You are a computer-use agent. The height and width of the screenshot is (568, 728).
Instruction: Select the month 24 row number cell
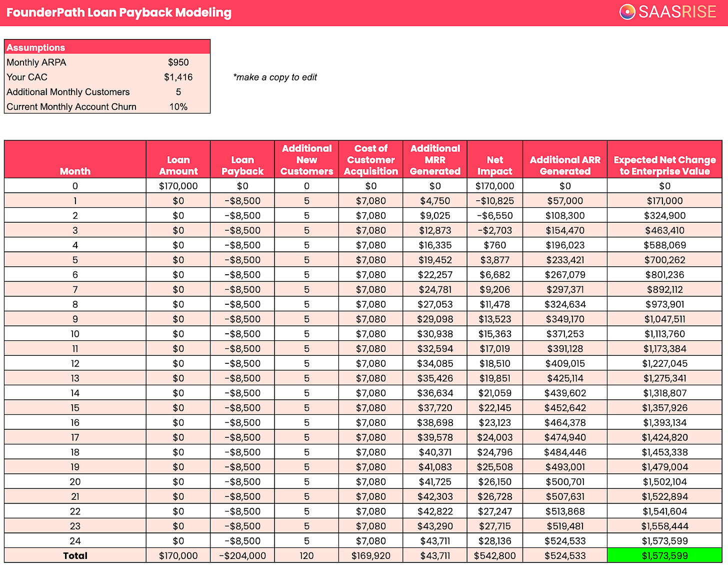[x=75, y=540]
